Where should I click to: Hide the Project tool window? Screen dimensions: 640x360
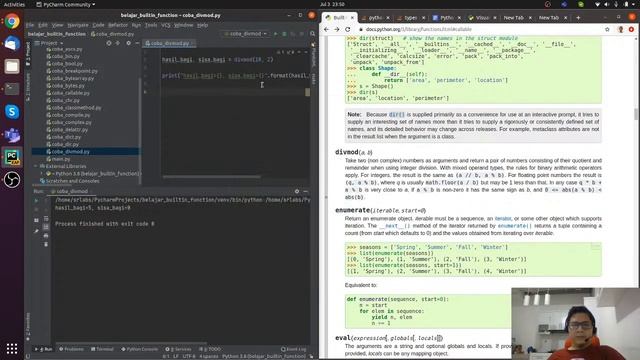[137, 43]
